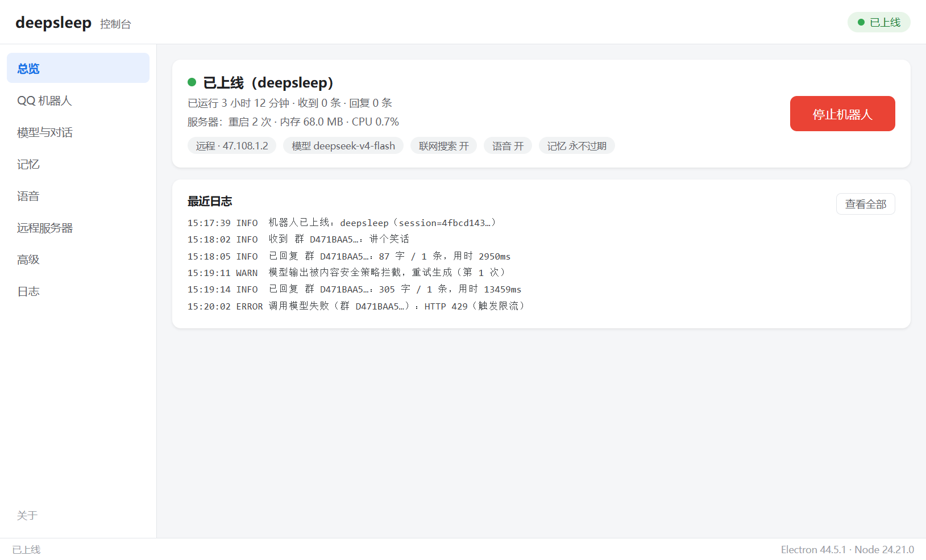The height and width of the screenshot is (560, 926).
Task: Click 查看全部 to view all logs
Action: (x=865, y=204)
